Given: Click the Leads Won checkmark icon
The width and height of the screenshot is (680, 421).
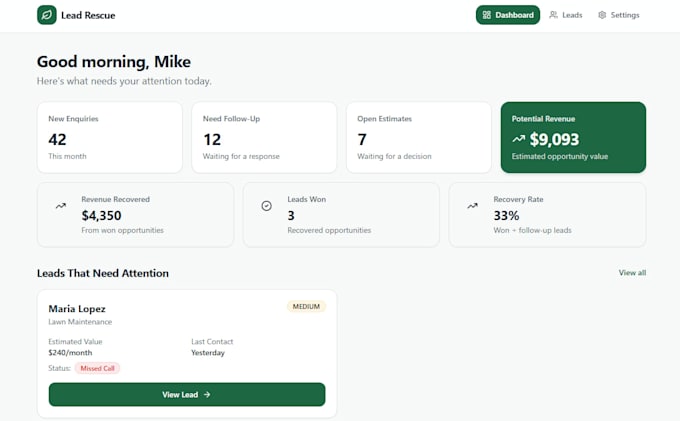Looking at the screenshot, I should [x=267, y=206].
